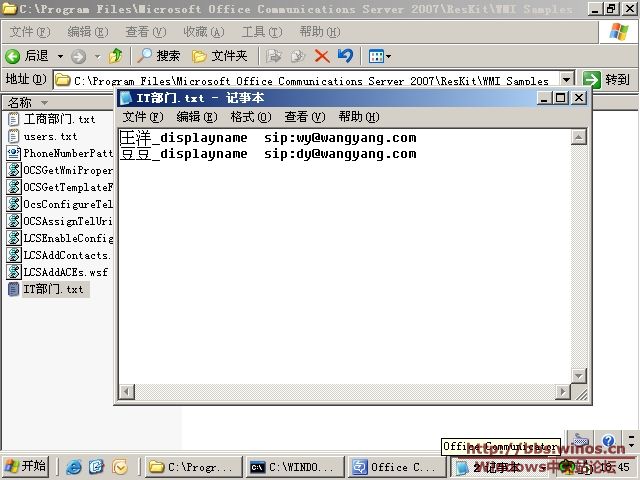Open the Views icon dropdown
This screenshot has height=480, width=640.
tap(380, 56)
